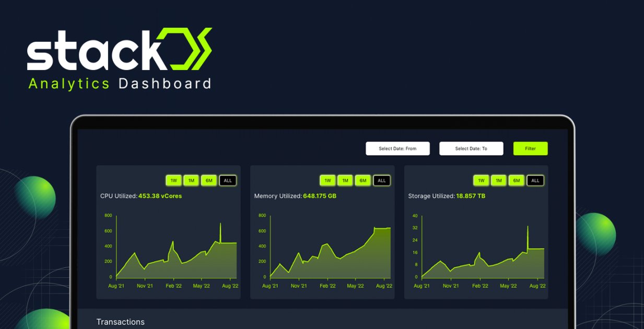Select the 6M range on Storage chart
Screen dimensions: 644x329
(x=516, y=180)
